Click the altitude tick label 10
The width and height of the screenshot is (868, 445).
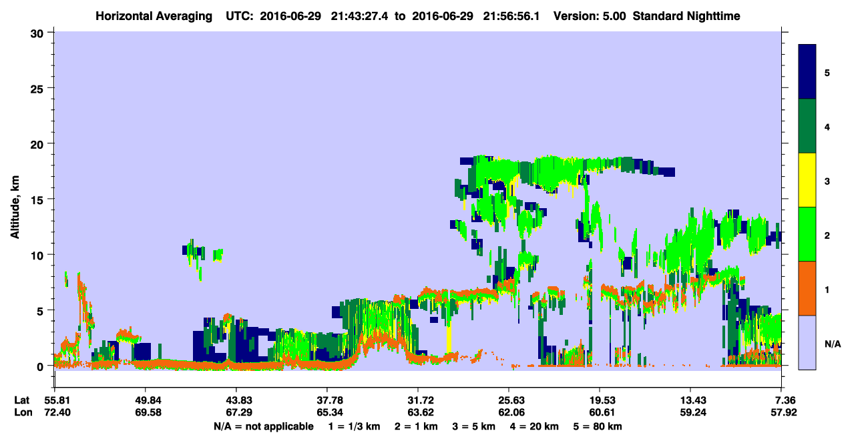pyautogui.click(x=38, y=255)
